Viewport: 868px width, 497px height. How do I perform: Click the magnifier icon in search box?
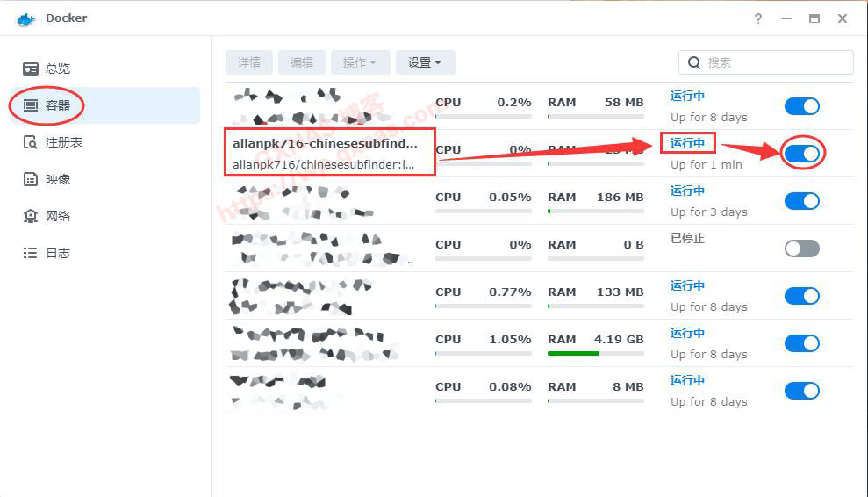point(694,62)
